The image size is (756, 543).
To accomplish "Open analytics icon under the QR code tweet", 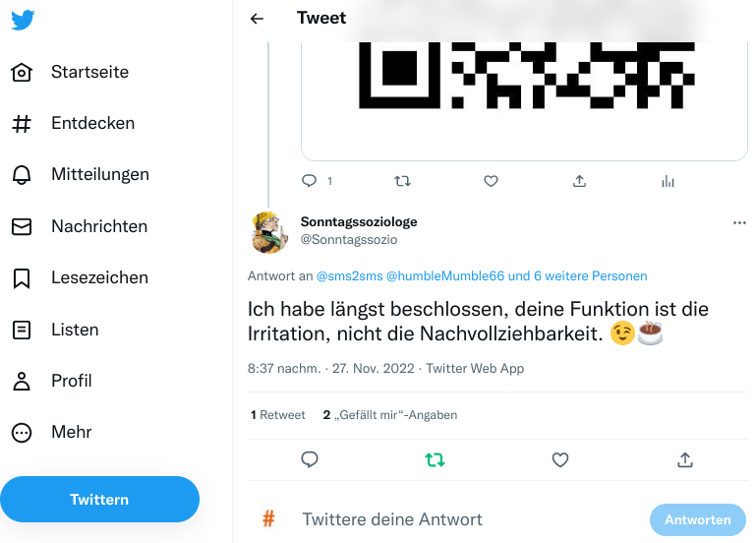I will (669, 181).
